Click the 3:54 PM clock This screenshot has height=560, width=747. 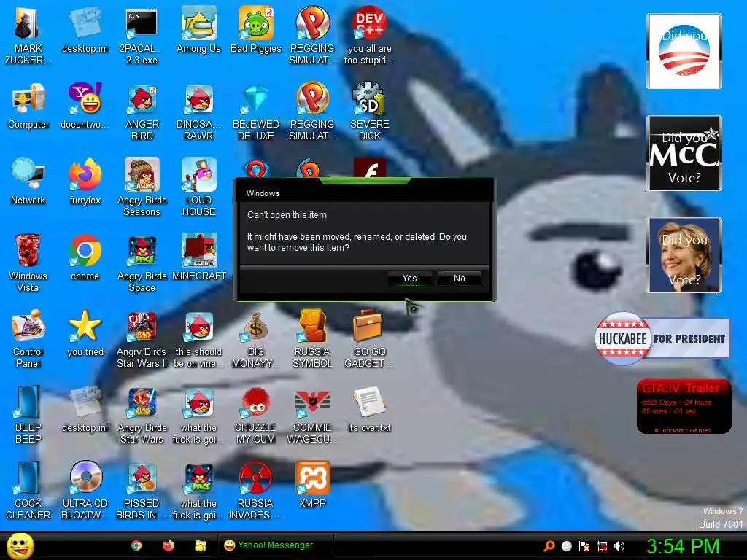683,546
